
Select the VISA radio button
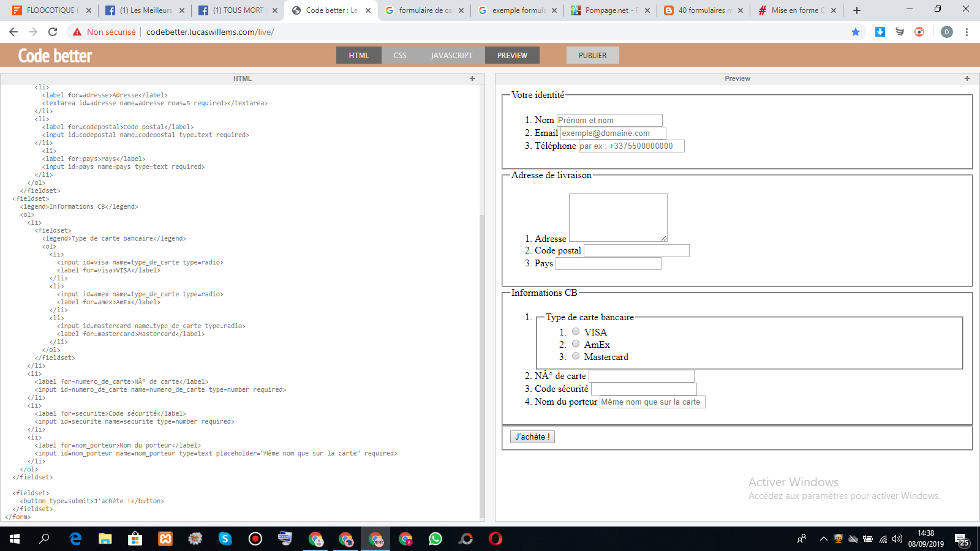click(576, 331)
